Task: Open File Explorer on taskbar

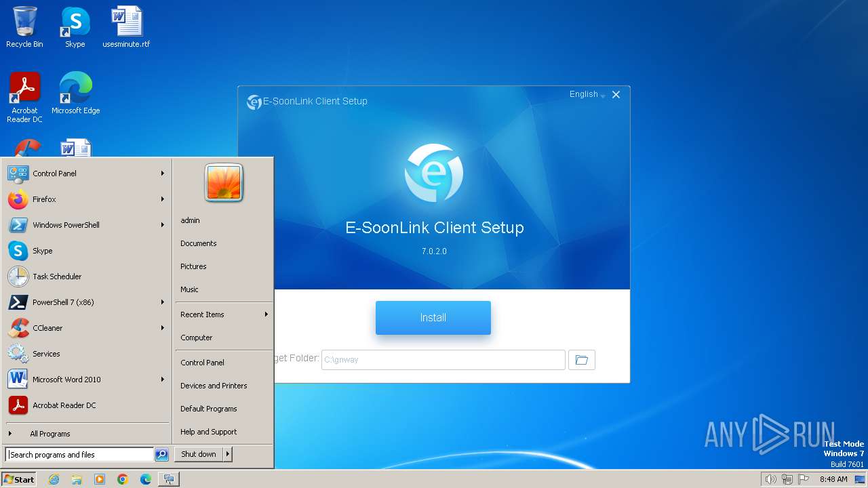Action: pyautogui.click(x=77, y=479)
